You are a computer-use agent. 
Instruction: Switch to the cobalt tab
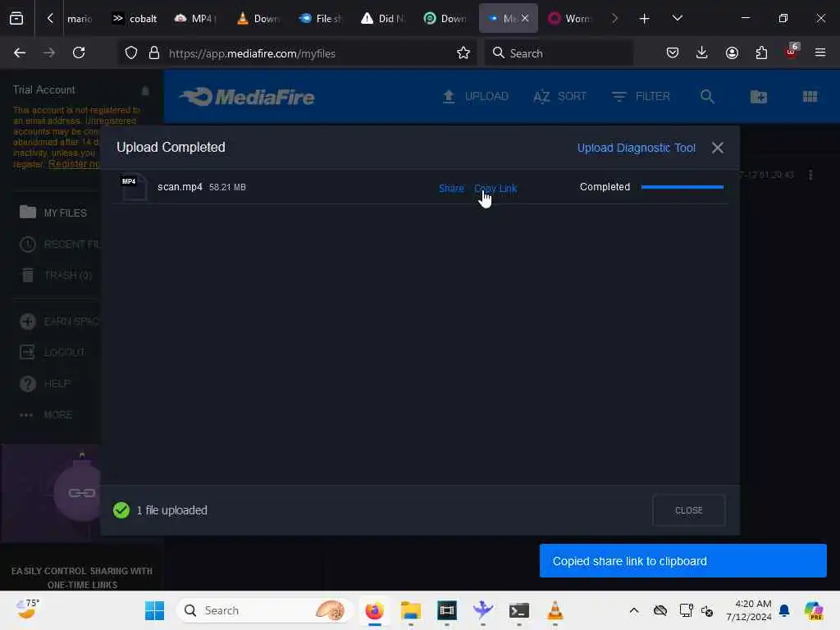[x=135, y=19]
